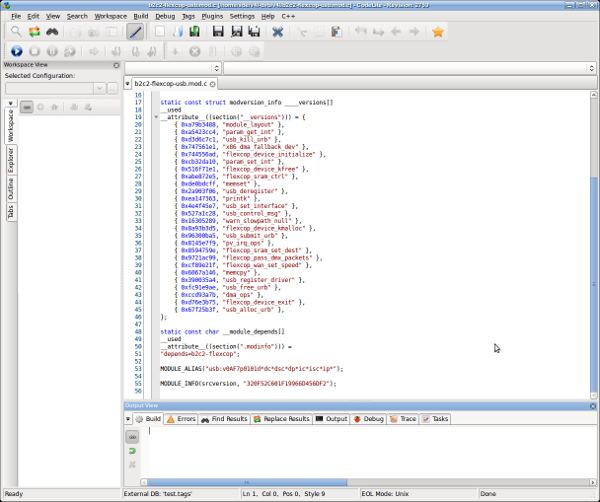
Task: Collapse the fold marker at line 19
Action: [156, 117]
